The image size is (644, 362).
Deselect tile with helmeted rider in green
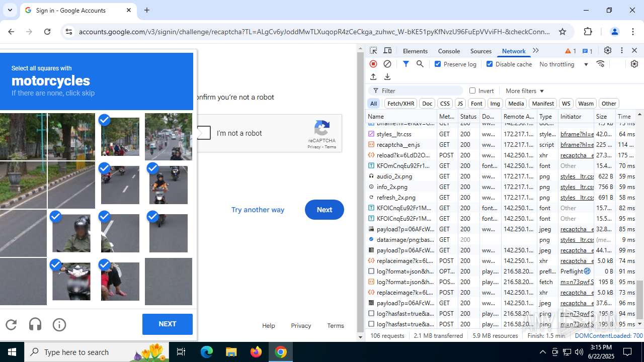click(71, 233)
